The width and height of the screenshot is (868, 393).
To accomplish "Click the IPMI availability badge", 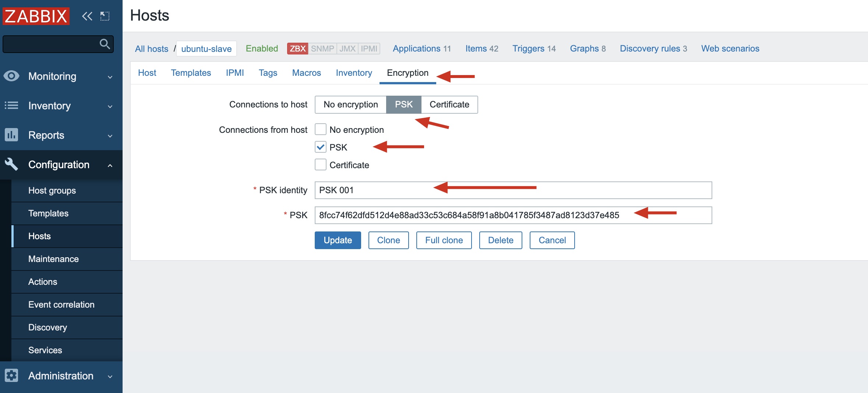I will pos(369,49).
